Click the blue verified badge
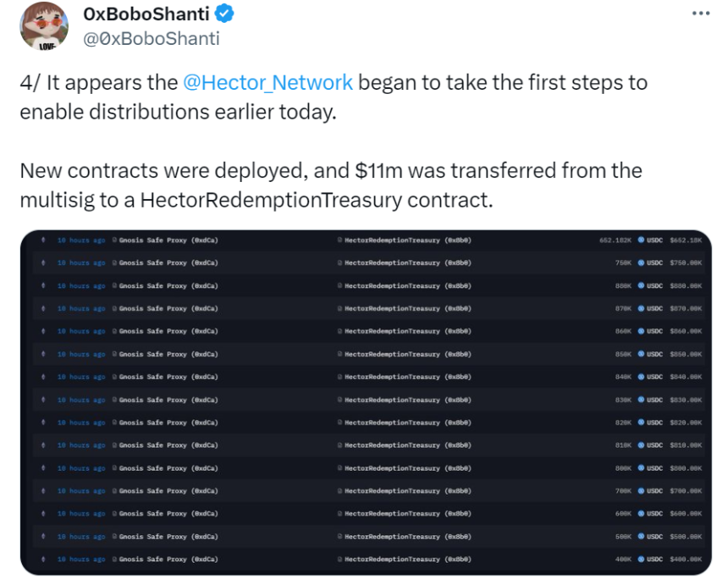The image size is (728, 585). point(224,14)
